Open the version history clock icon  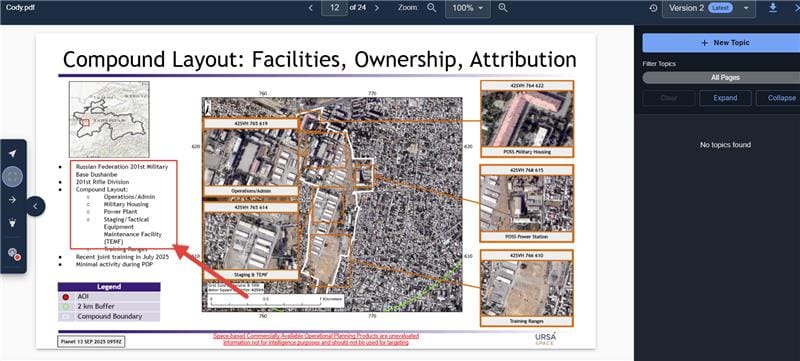(x=654, y=8)
